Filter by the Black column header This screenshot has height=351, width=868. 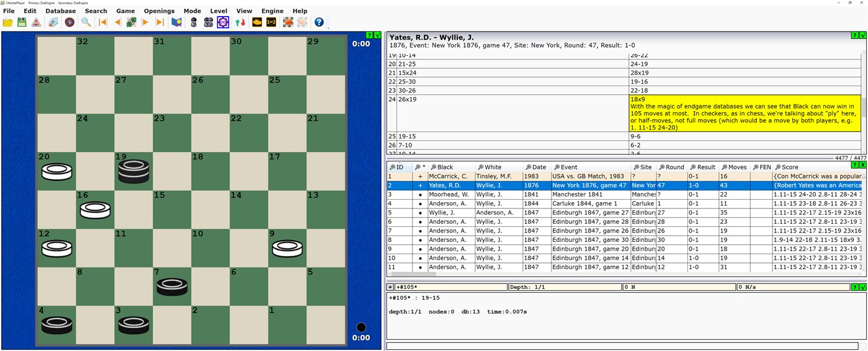coord(452,167)
